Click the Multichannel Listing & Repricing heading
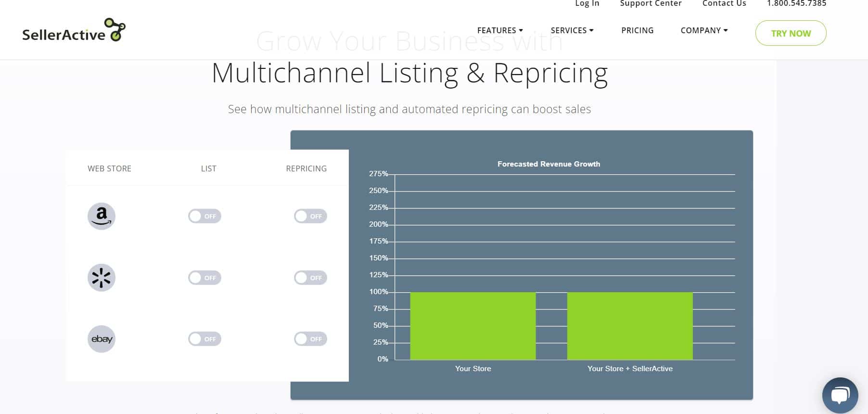868x414 pixels. coord(409,74)
